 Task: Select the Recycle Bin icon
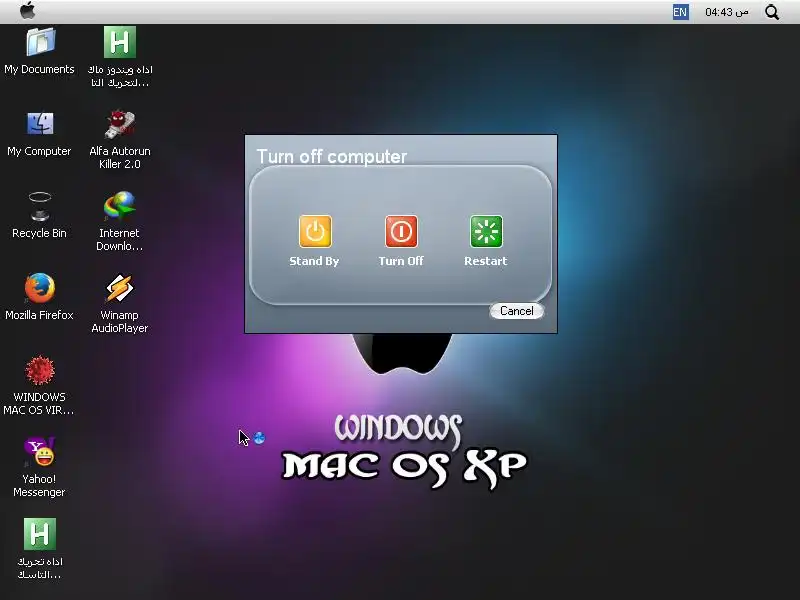(40, 206)
